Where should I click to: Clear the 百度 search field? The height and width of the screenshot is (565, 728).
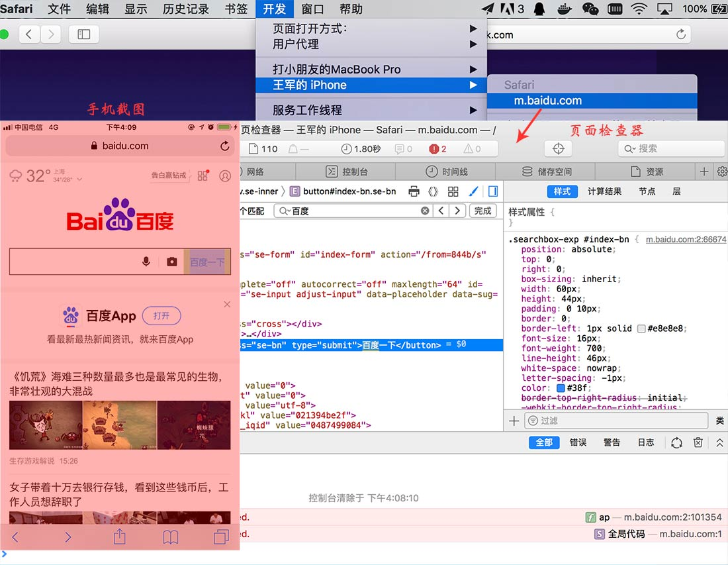[425, 211]
